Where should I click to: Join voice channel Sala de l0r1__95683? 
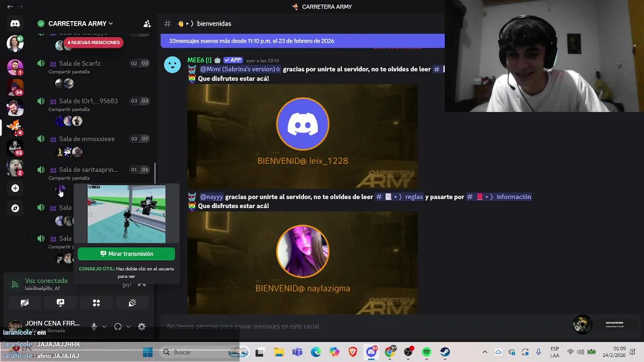click(x=88, y=101)
